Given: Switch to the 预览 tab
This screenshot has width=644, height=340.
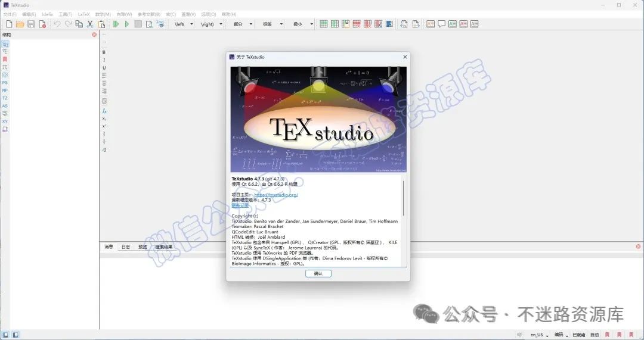Looking at the screenshot, I should pos(143,247).
